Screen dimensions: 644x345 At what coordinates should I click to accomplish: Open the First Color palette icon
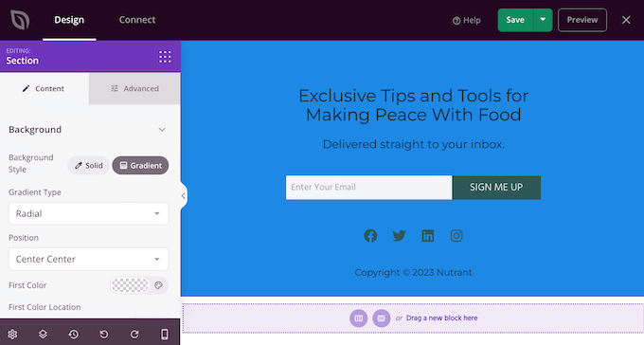click(x=158, y=285)
